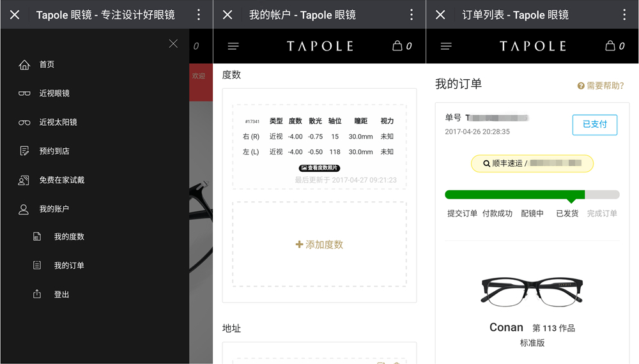The width and height of the screenshot is (639, 364).
Task: Click the list icon beside 我的订单
Action: 36,266
